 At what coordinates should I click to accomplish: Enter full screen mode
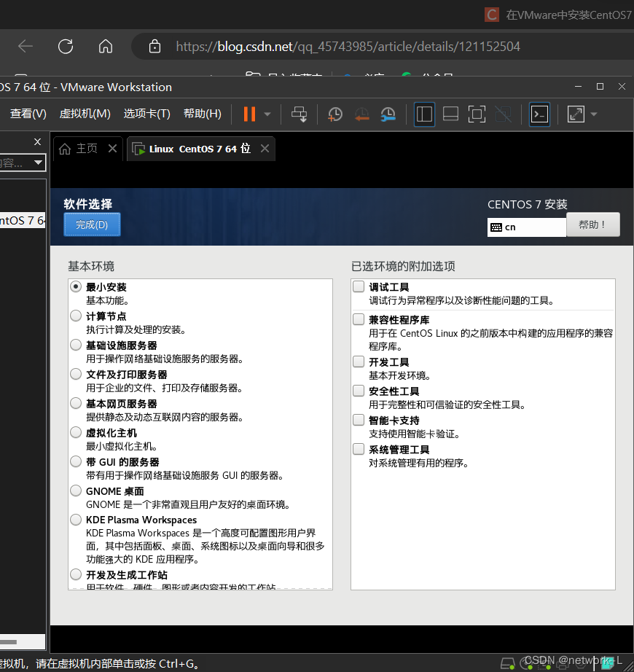pyautogui.click(x=477, y=114)
